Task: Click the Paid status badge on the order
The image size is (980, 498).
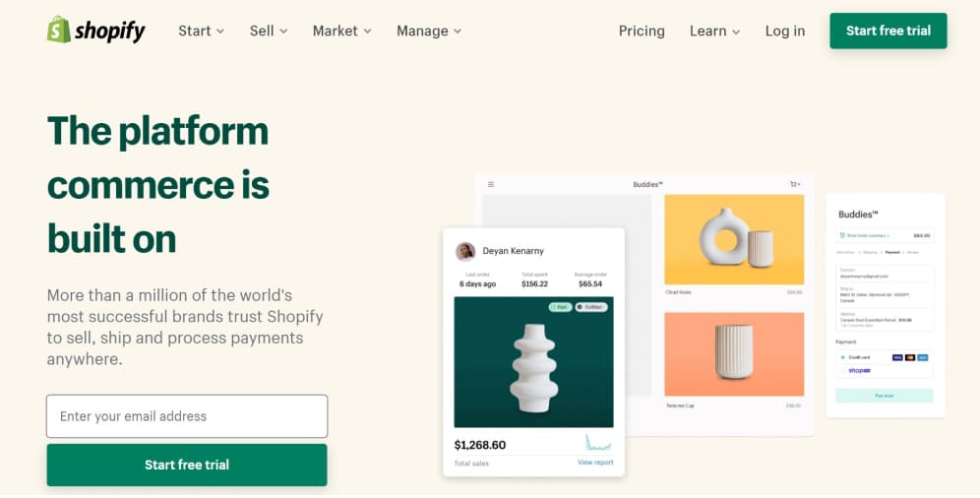Action: (560, 307)
